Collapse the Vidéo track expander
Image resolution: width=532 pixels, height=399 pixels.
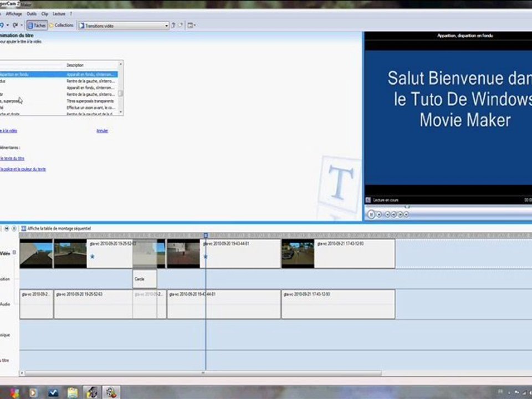pyautogui.click(x=14, y=253)
